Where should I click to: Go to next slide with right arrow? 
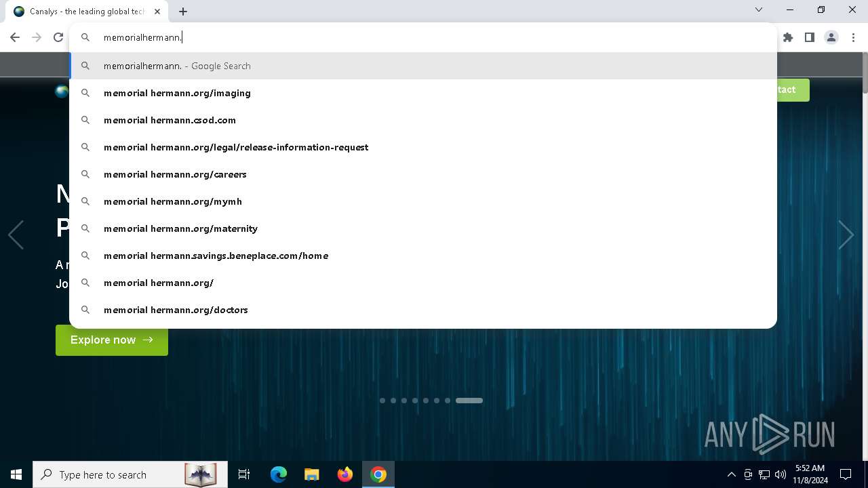pos(846,235)
